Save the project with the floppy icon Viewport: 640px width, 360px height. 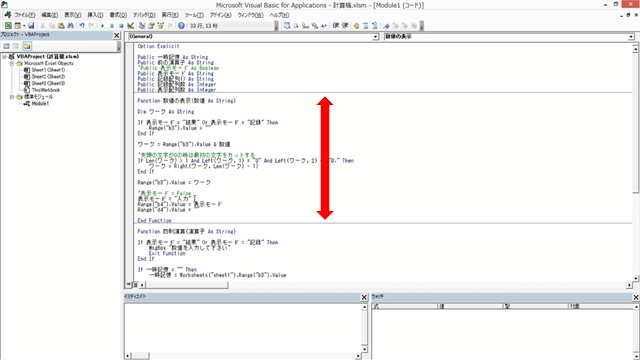click(x=31, y=25)
